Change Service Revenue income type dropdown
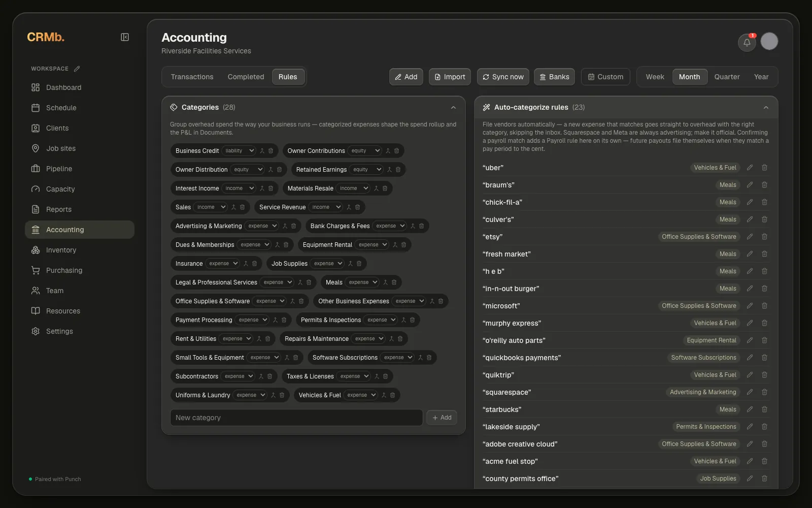812x508 pixels. point(325,207)
